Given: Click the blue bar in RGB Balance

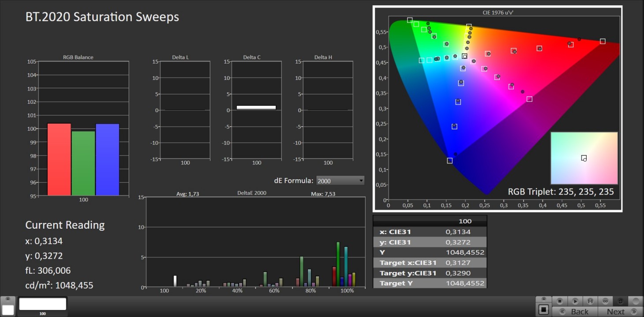Looking at the screenshot, I should (108, 160).
